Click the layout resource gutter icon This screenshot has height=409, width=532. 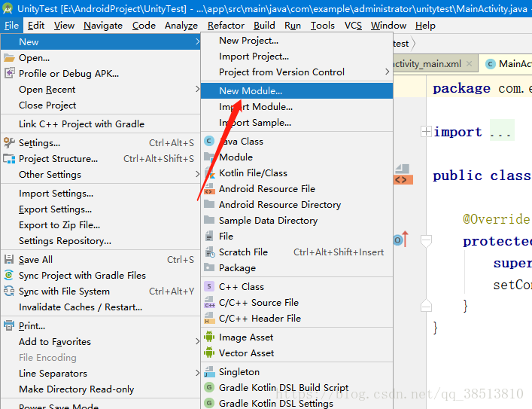pos(403,175)
